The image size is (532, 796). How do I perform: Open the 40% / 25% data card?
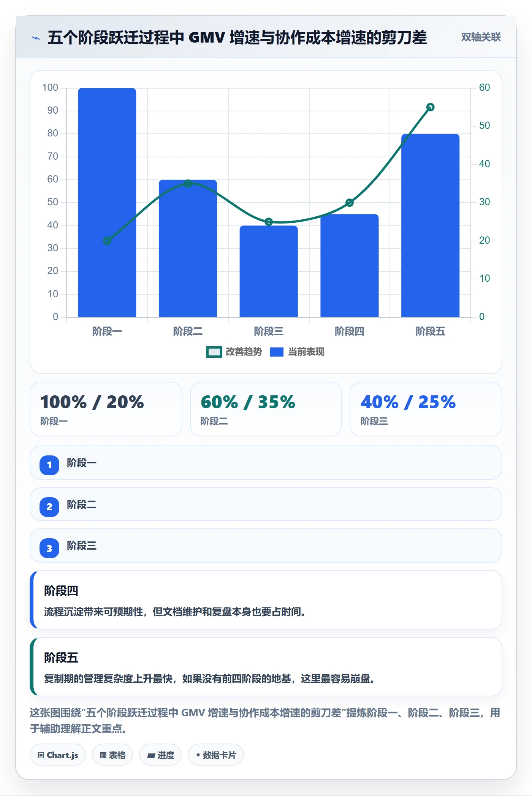click(426, 409)
